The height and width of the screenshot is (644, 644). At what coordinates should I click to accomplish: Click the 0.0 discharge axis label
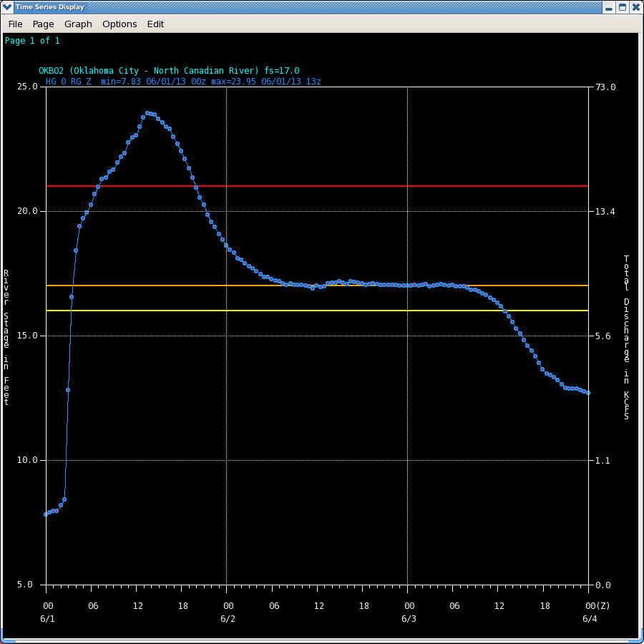click(603, 585)
